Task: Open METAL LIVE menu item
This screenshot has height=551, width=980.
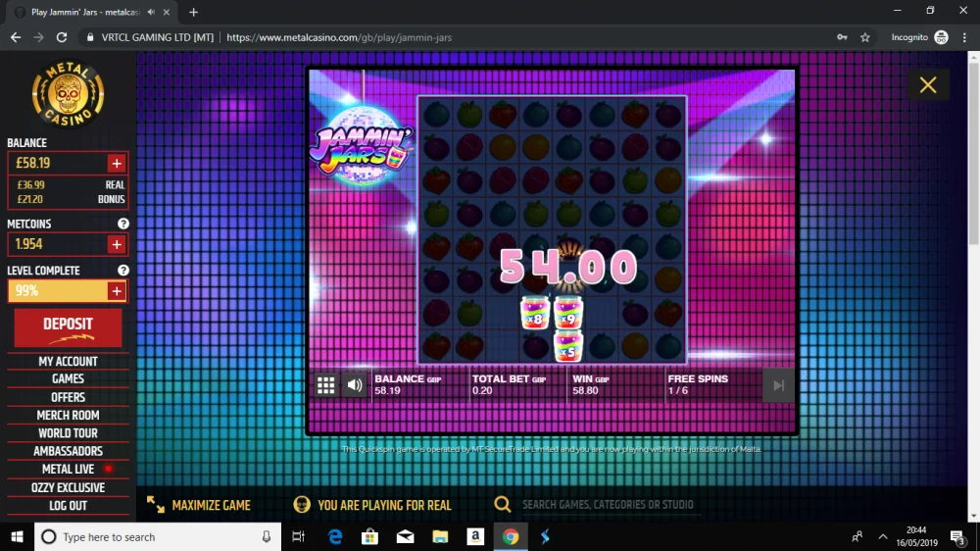Action: pos(69,469)
